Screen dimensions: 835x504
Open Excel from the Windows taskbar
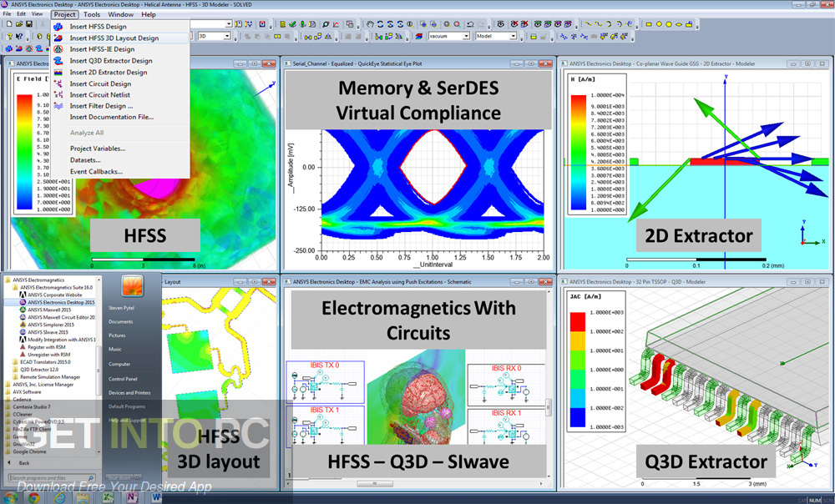[108, 497]
